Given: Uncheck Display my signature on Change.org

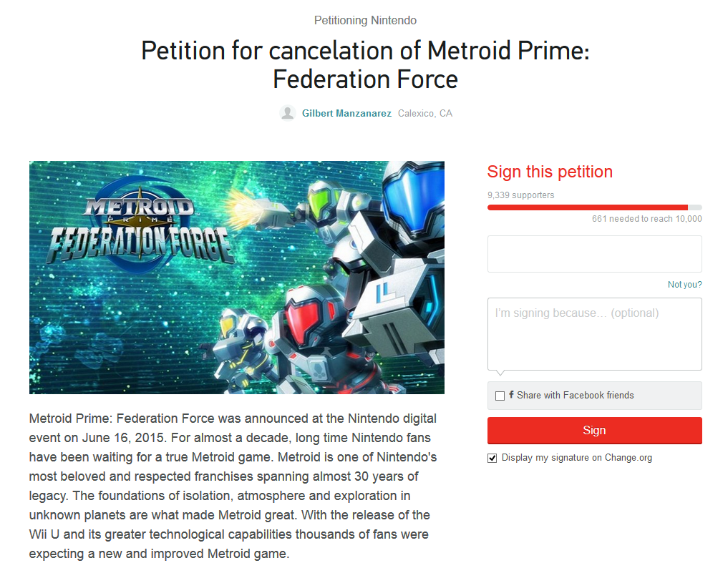Looking at the screenshot, I should coord(492,458).
